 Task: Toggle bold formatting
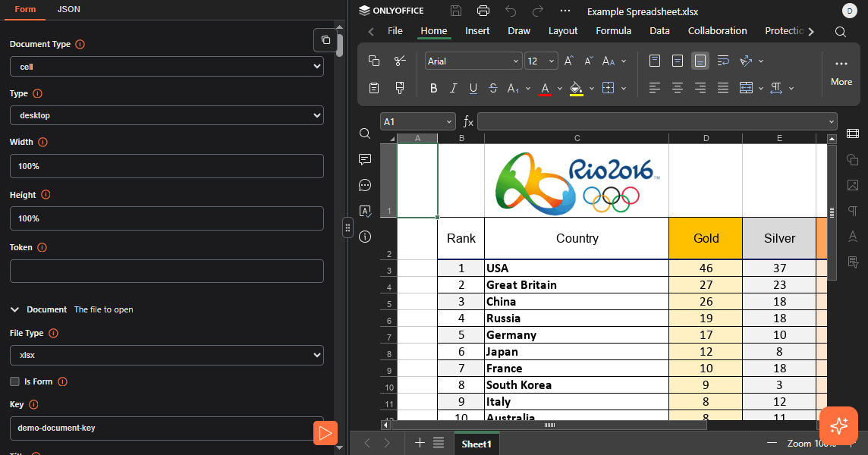[434, 88]
